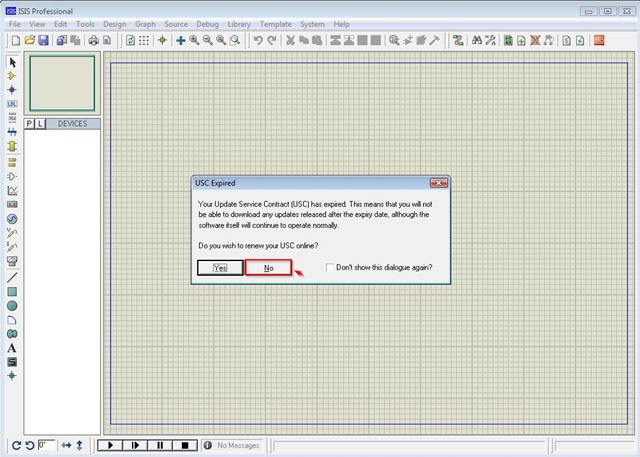Select the Generator Mode sine icon
The height and width of the screenshot is (457, 640).
click(x=12, y=219)
